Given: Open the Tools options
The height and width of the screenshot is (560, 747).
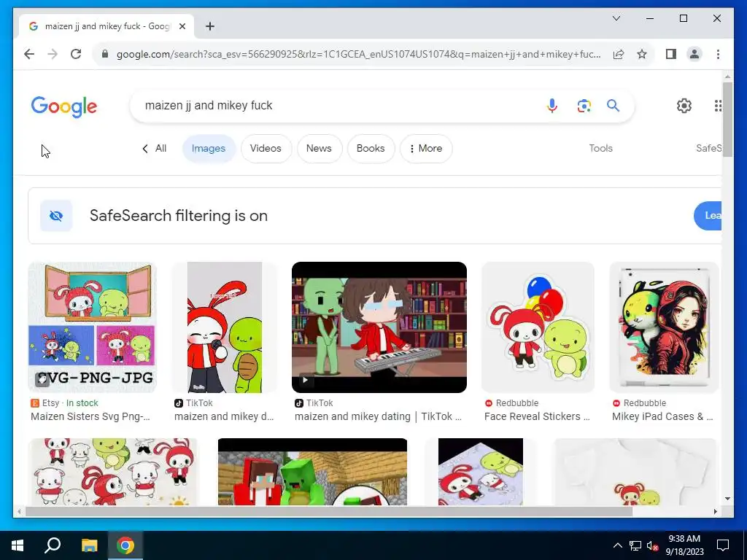Looking at the screenshot, I should pyautogui.click(x=601, y=149).
